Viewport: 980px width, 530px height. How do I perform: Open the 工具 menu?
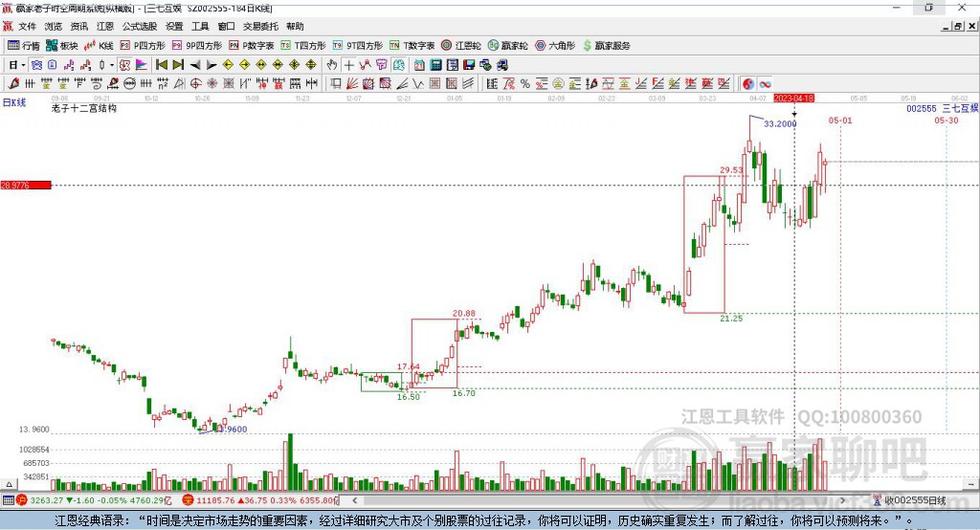tap(200, 26)
